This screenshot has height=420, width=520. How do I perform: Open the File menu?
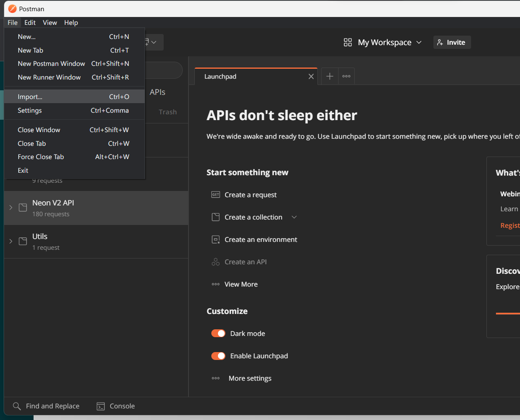(x=12, y=22)
